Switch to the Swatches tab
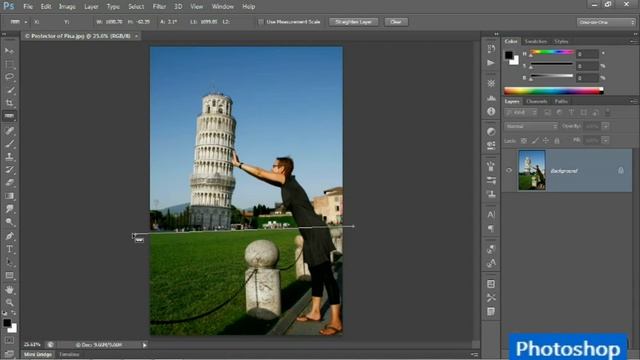The width and height of the screenshot is (640, 360). (536, 41)
